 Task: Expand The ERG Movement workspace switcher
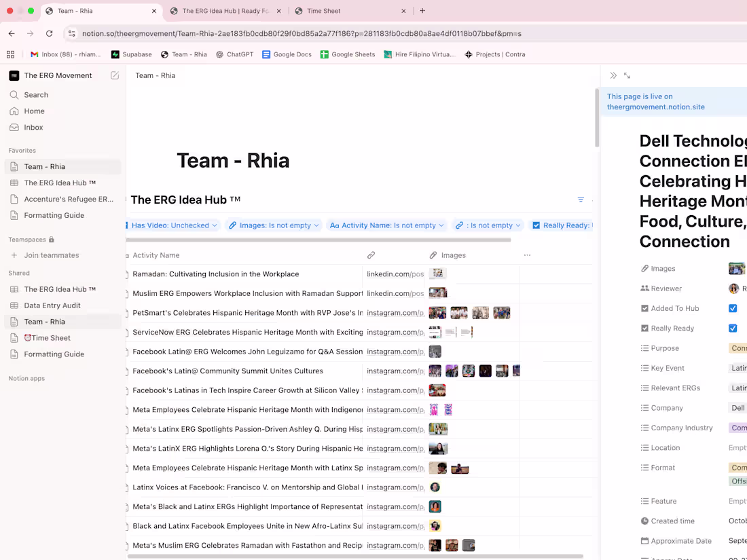[58, 75]
